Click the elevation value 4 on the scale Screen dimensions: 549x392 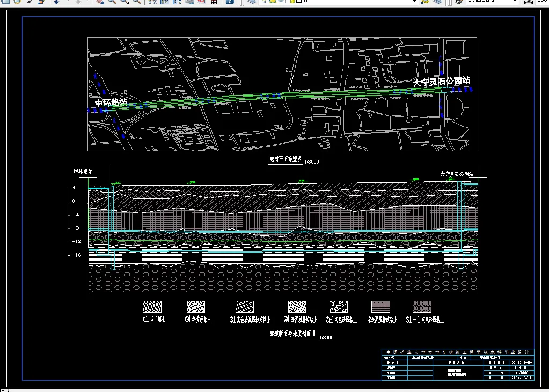(x=74, y=188)
